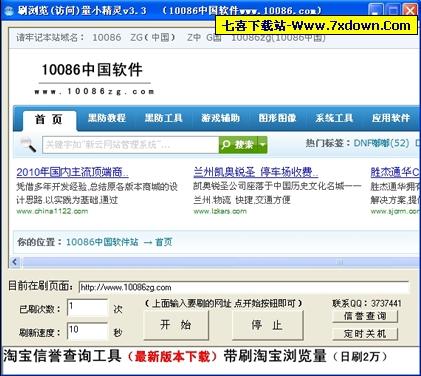Click the 开始 button
This screenshot has height=376, width=421.
click(176, 325)
